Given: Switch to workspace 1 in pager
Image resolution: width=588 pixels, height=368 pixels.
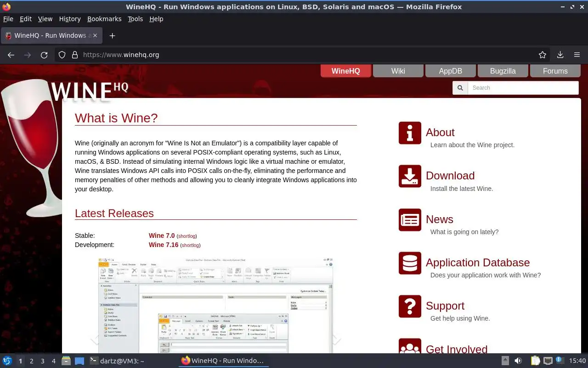Looking at the screenshot, I should [x=20, y=361].
